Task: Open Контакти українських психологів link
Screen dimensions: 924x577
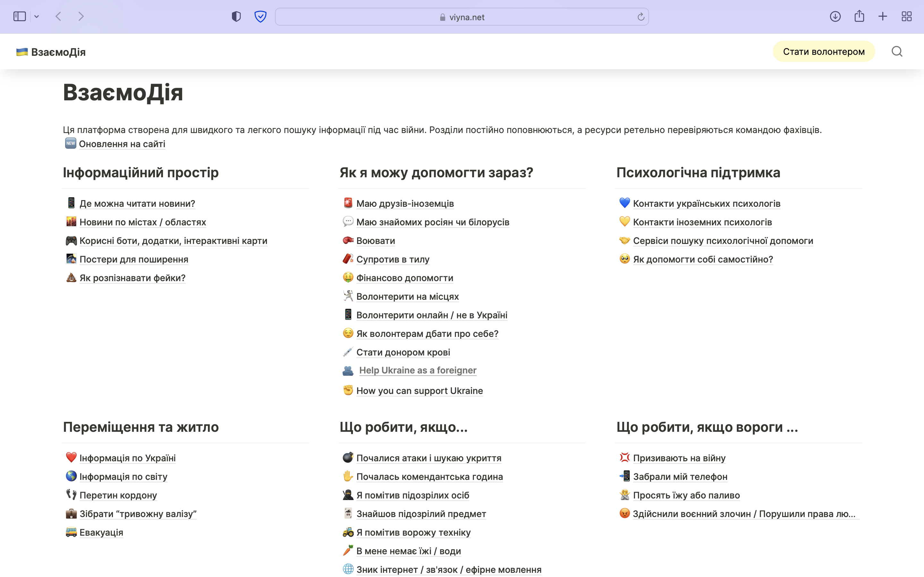Action: pyautogui.click(x=706, y=204)
